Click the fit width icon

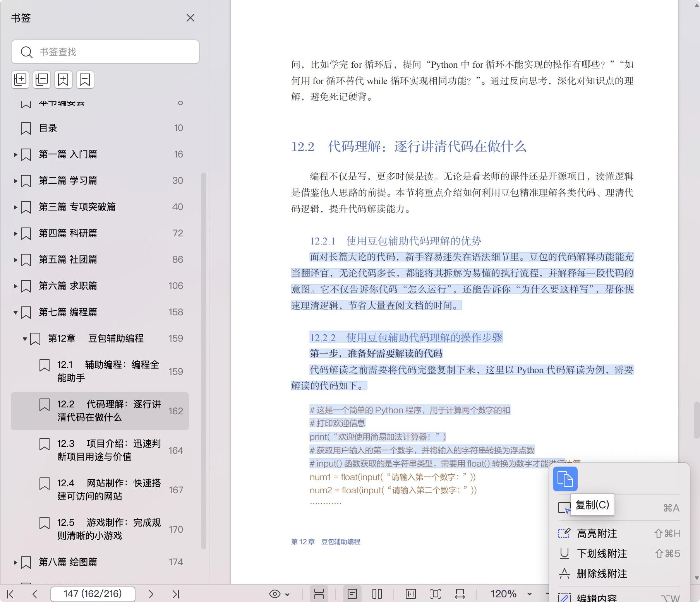pyautogui.click(x=460, y=594)
